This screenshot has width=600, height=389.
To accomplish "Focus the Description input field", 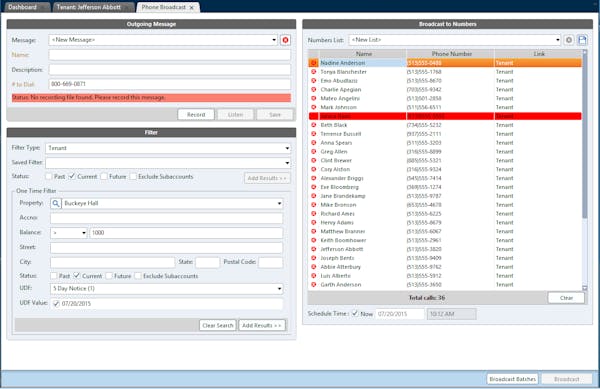I will tap(170, 70).
